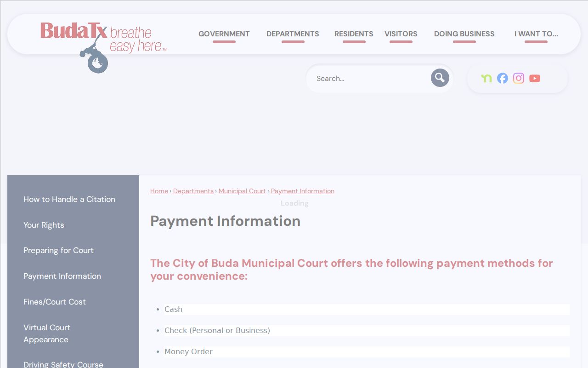Click 'Check (Personal or Business)' list item
This screenshot has width=588, height=368.
point(367,331)
